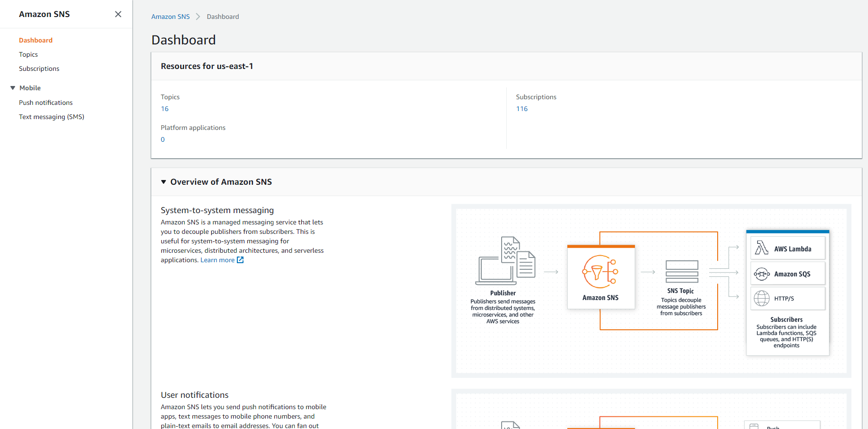Follow the Learn more link
This screenshot has width=868, height=429.
coord(217,260)
